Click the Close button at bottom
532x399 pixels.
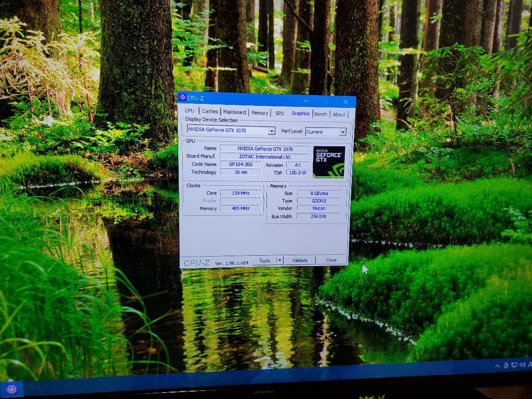(x=331, y=260)
